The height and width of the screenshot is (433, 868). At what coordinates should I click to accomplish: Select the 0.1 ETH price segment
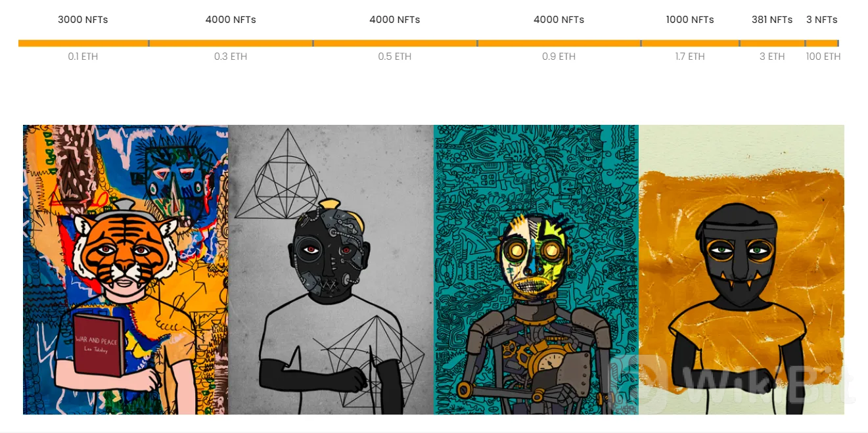pyautogui.click(x=83, y=57)
